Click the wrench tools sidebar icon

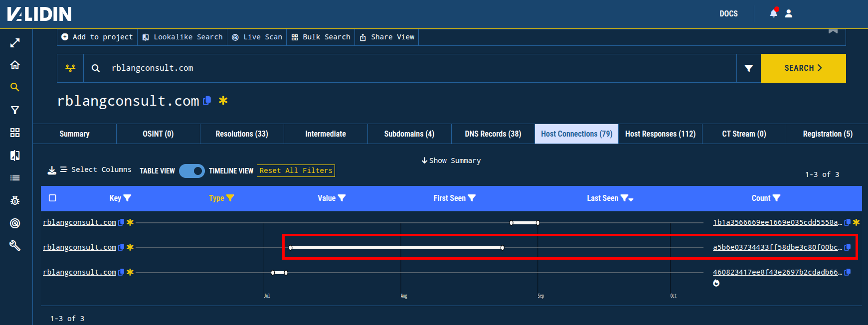pos(15,245)
